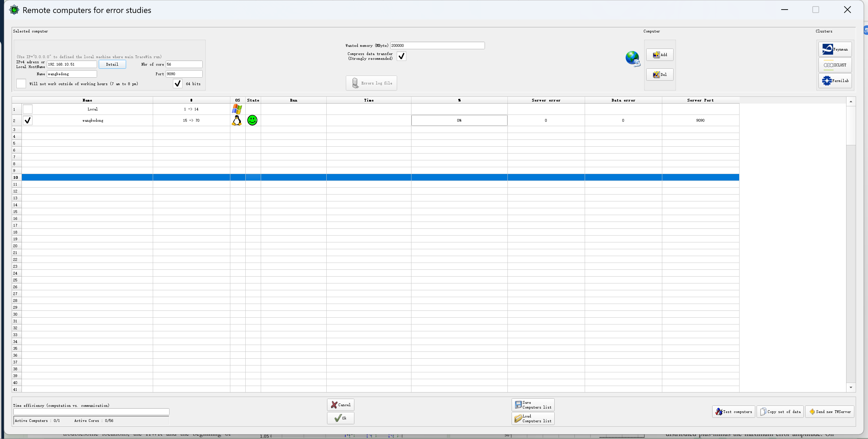This screenshot has width=868, height=439.
Task: Click the Wanted memory input field
Action: pyautogui.click(x=437, y=45)
